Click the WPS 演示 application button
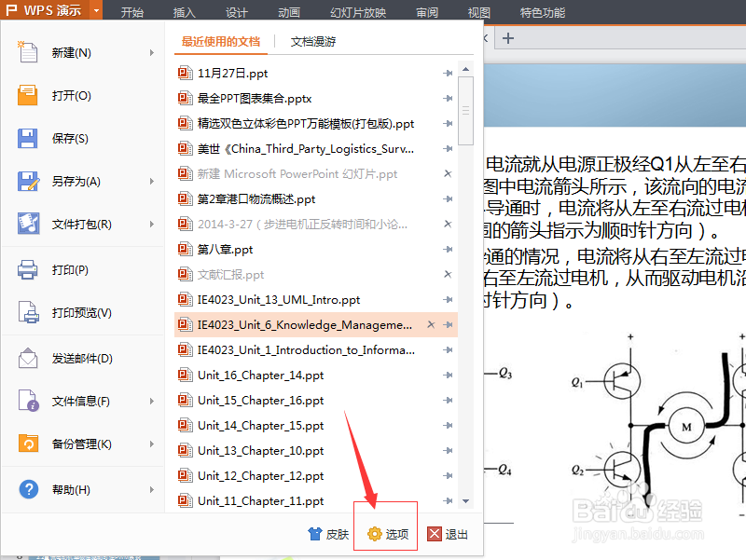 tap(44, 10)
